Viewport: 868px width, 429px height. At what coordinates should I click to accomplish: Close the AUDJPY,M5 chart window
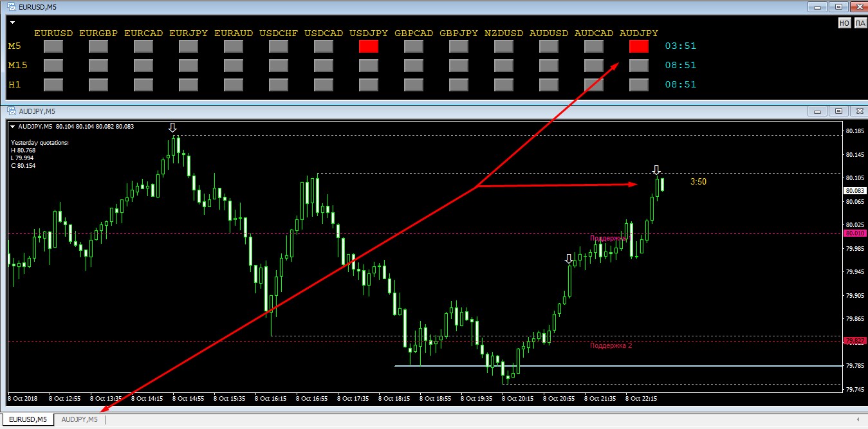point(858,111)
